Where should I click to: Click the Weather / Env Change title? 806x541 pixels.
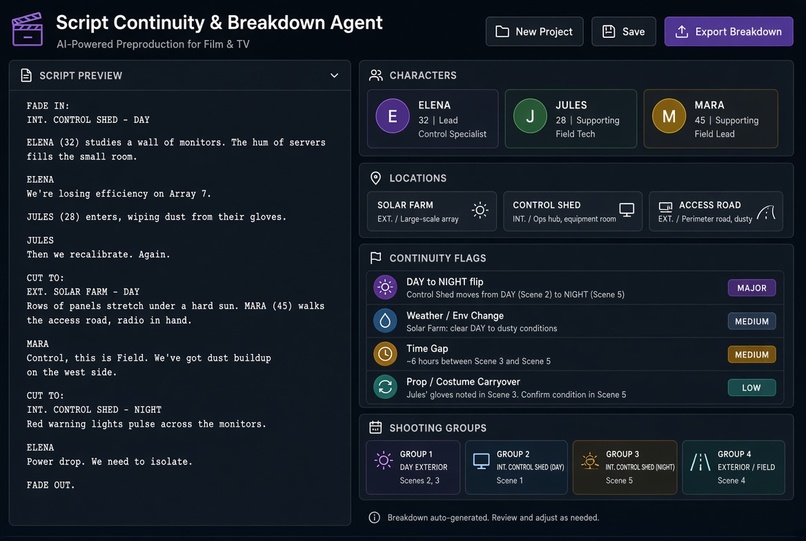[455, 315]
